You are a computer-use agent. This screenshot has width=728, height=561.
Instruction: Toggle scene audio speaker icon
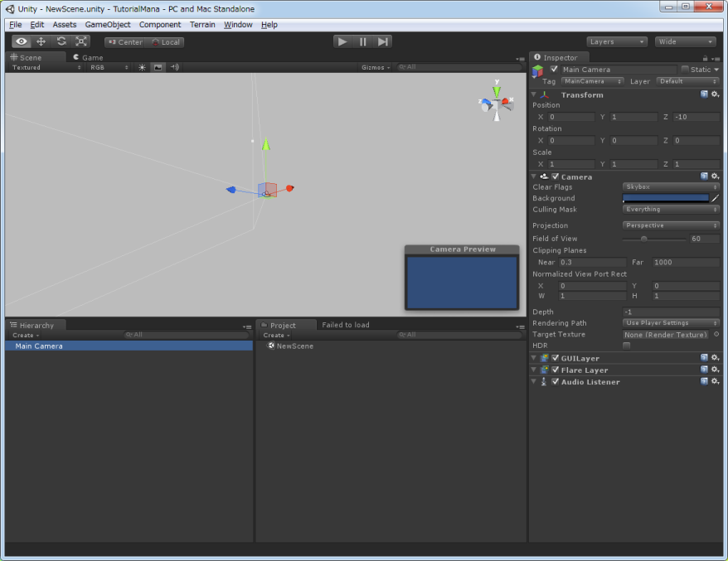(x=174, y=67)
